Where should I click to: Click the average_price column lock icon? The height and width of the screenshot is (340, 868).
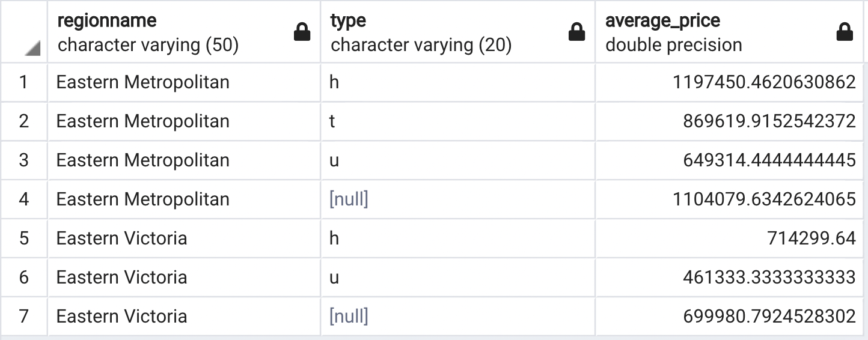click(x=845, y=32)
